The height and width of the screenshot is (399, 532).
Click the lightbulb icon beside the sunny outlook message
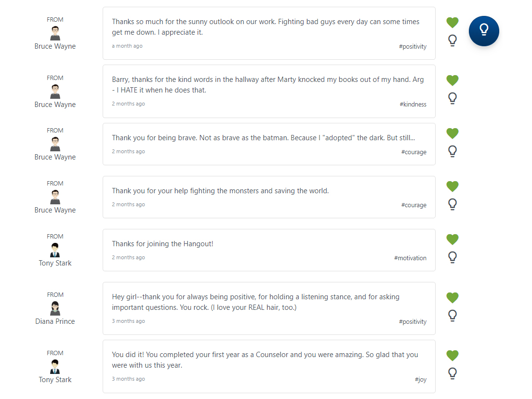click(452, 40)
